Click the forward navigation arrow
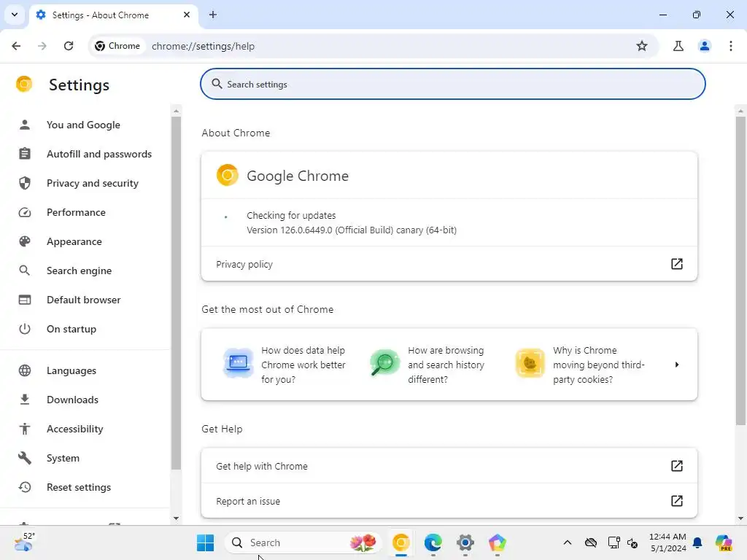The image size is (747, 560). 42,46
